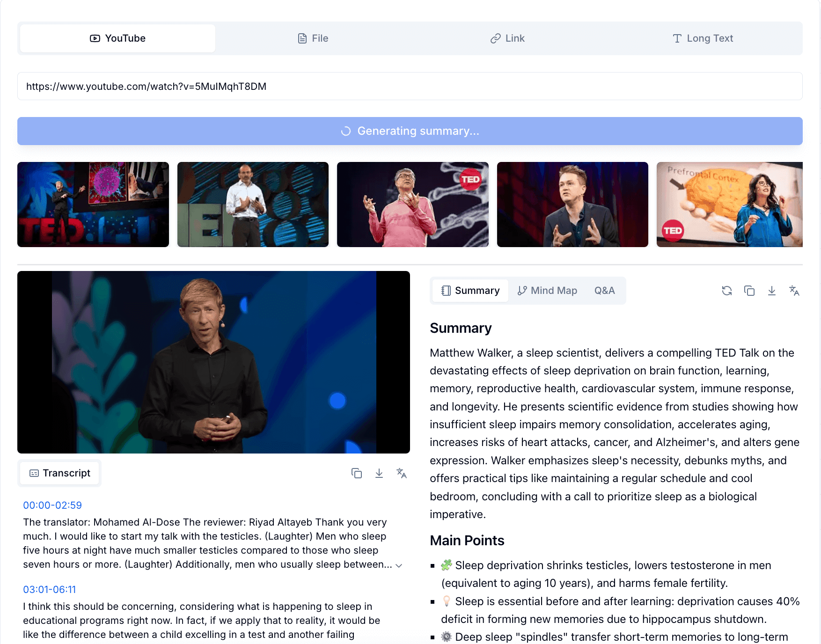
Task: Click the Generating summary button
Action: (x=410, y=131)
